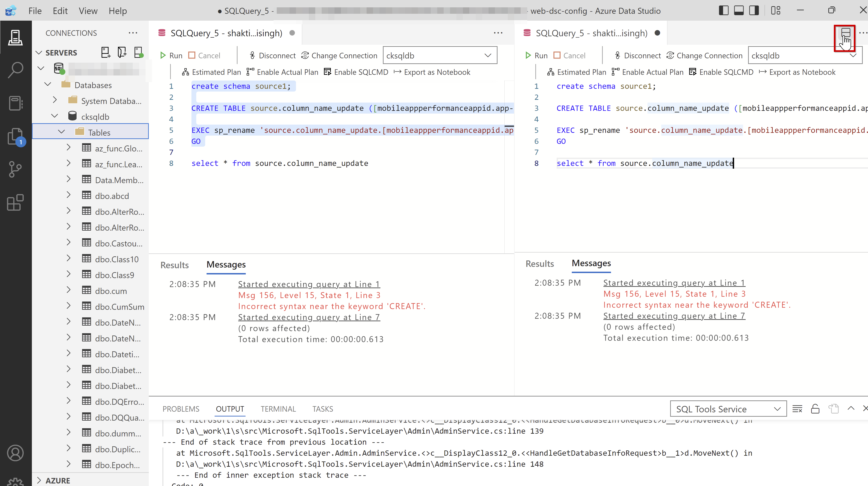Select the Results tab left panel
This screenshot has width=868, height=486.
coord(175,264)
